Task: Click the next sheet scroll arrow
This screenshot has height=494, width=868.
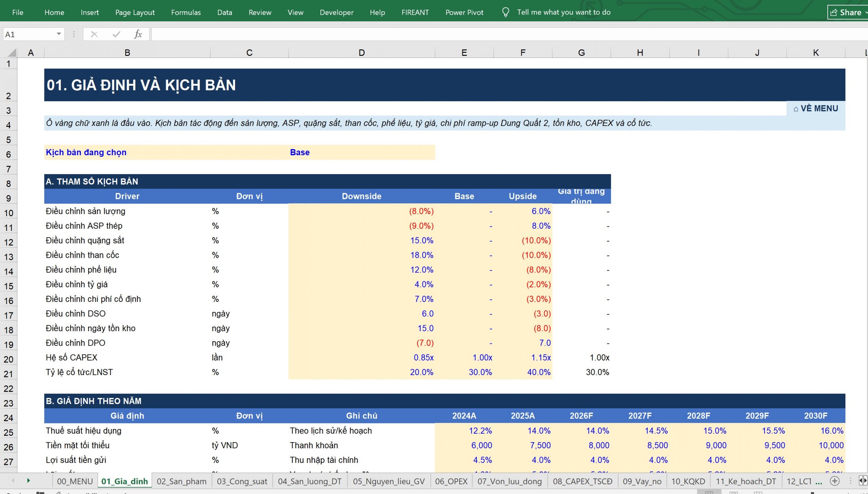Action: click(28, 480)
